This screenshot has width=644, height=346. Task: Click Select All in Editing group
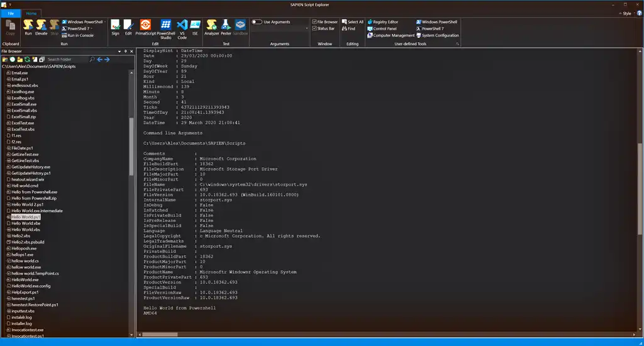tap(353, 22)
